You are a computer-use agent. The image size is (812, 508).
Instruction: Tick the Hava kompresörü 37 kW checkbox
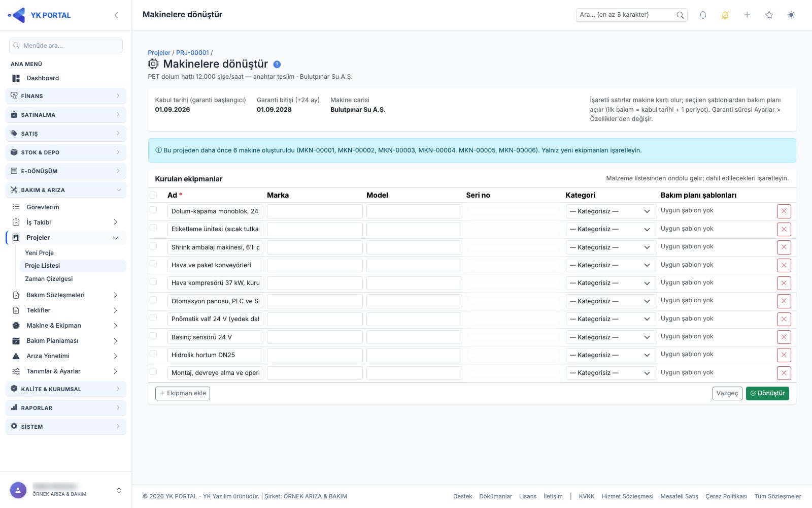[x=153, y=281]
